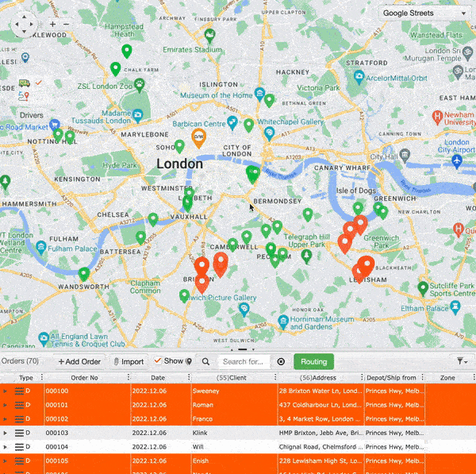Pan the map right with the arrow
476x474 pixels.
tap(32, 25)
